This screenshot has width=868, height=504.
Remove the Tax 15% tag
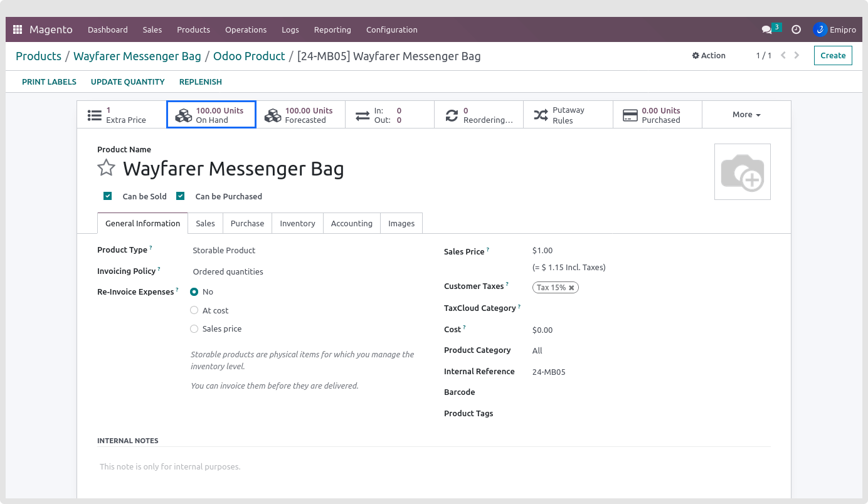571,288
